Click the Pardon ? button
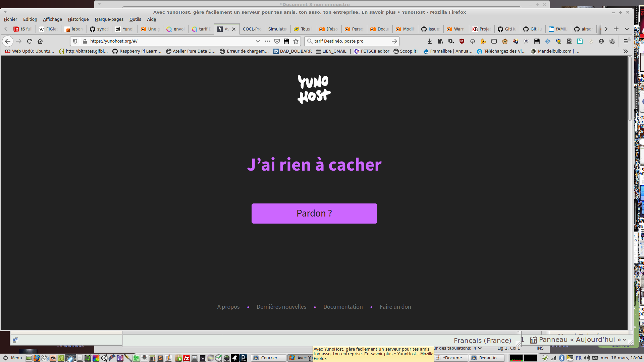The width and height of the screenshot is (644, 362). click(314, 214)
